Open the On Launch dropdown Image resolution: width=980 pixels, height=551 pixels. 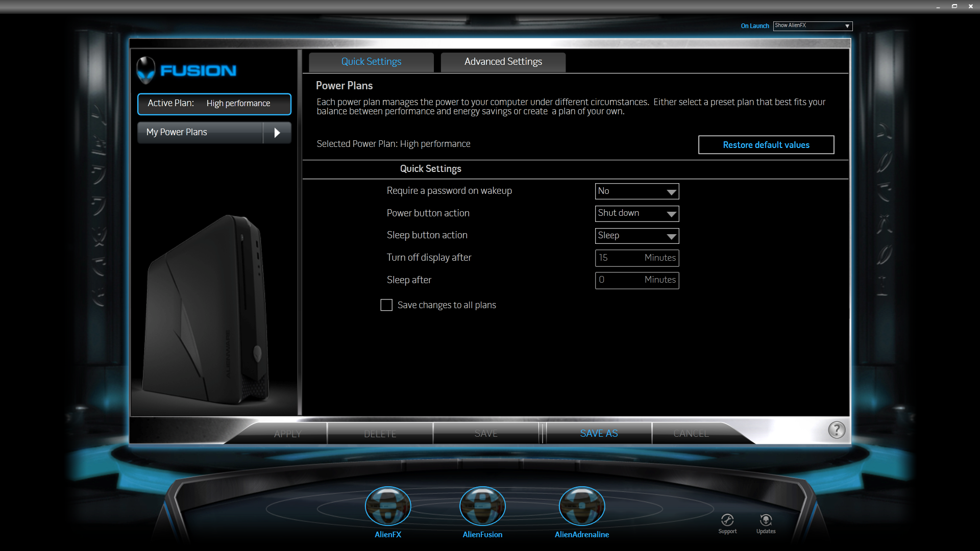(813, 26)
